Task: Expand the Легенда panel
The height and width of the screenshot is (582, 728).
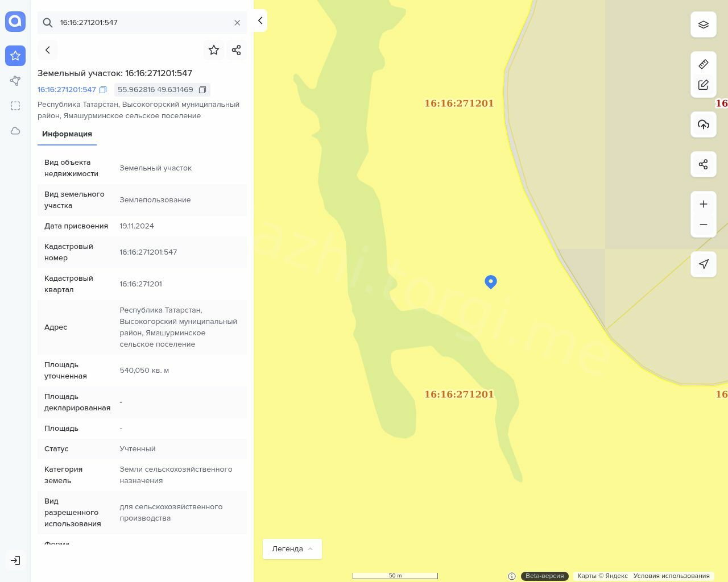Action: tap(292, 549)
